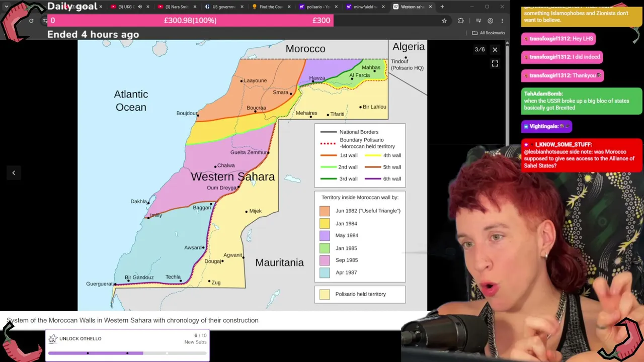644x362 pixels.
Task: Click the 'Sep 1985' pink legend swatch
Action: (x=325, y=260)
